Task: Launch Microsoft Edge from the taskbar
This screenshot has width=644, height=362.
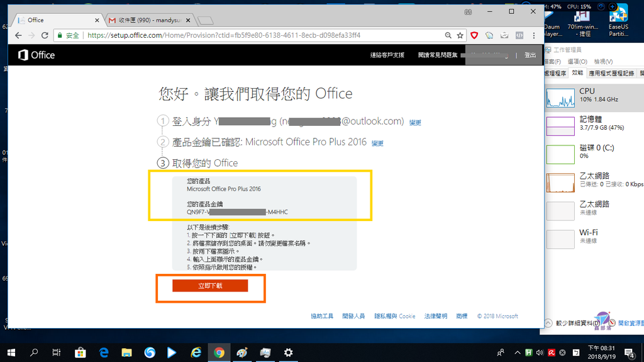Action: point(104,353)
